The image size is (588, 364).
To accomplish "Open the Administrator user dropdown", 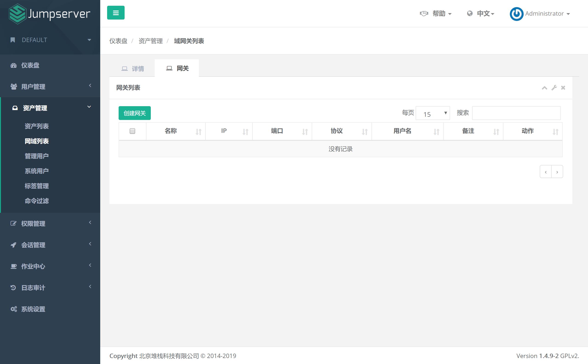I will coord(547,14).
